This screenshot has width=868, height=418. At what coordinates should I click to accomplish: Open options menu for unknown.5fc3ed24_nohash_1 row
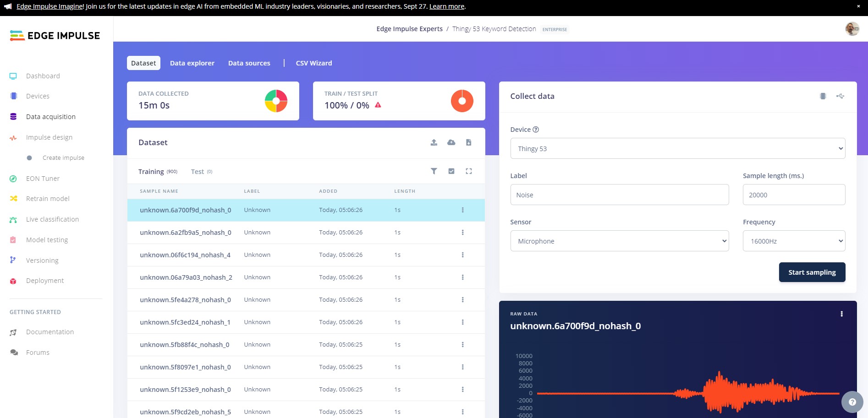[x=462, y=322]
